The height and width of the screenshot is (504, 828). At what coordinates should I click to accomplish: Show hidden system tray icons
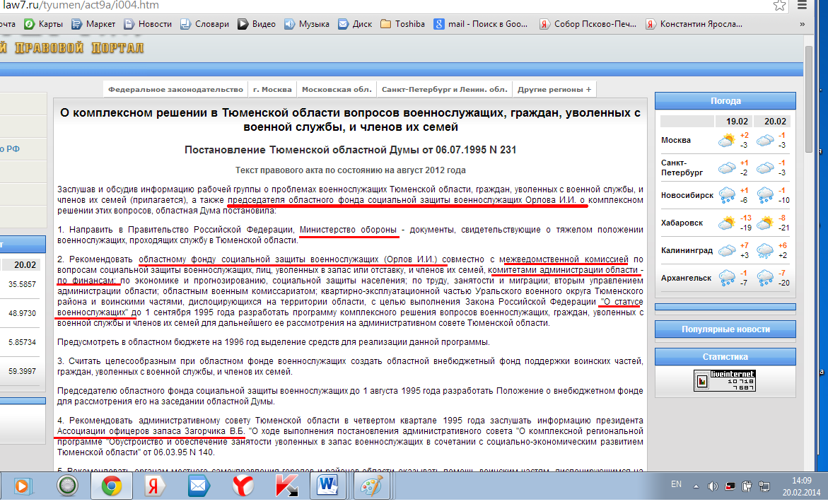pyautogui.click(x=696, y=486)
